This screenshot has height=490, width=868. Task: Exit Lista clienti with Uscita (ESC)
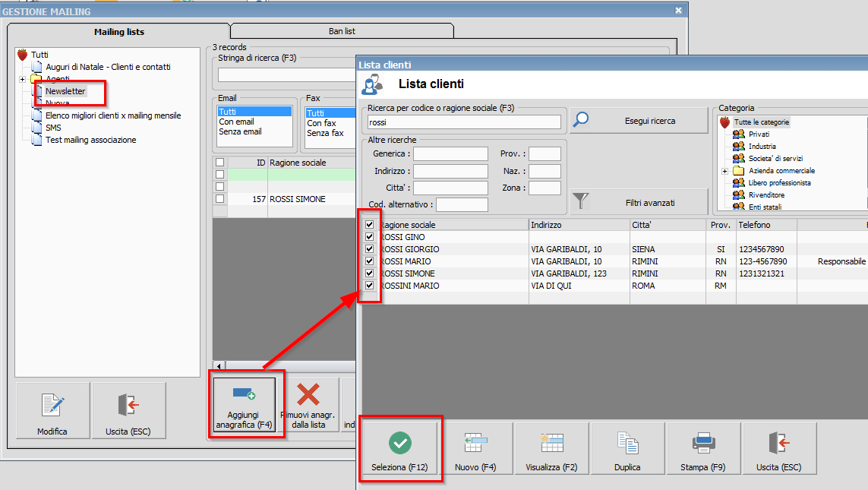[779, 448]
